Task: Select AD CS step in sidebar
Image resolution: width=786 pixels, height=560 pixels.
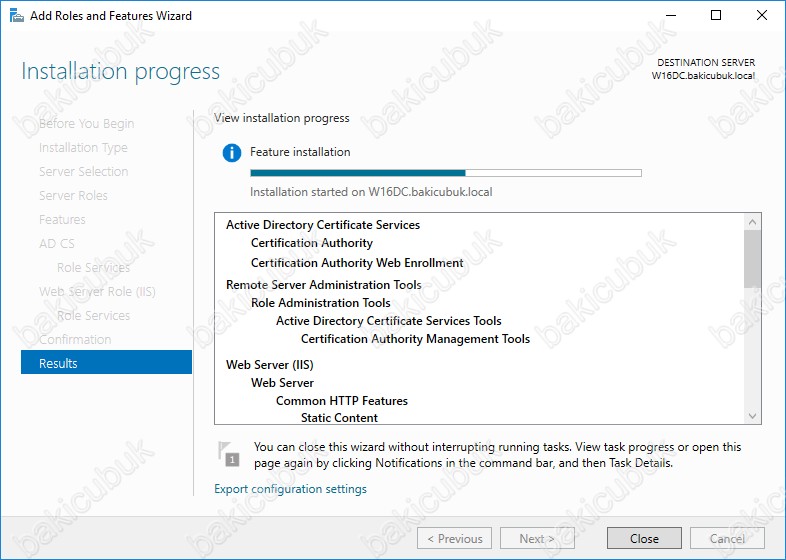Action: point(57,244)
